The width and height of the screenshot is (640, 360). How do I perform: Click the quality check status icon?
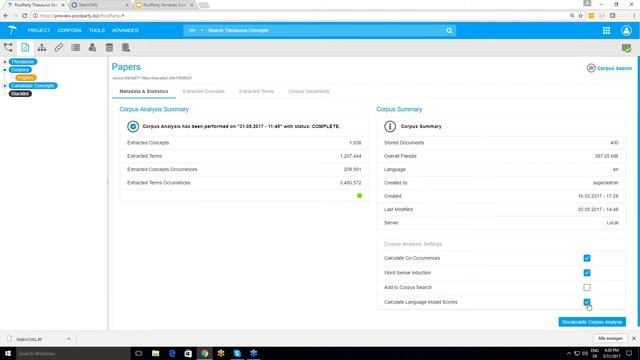pos(627,48)
